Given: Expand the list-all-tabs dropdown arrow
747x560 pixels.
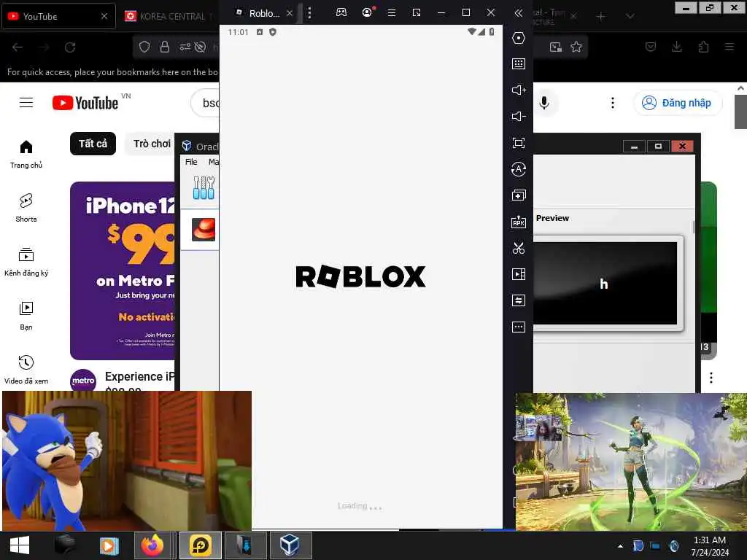Looking at the screenshot, I should [630, 17].
